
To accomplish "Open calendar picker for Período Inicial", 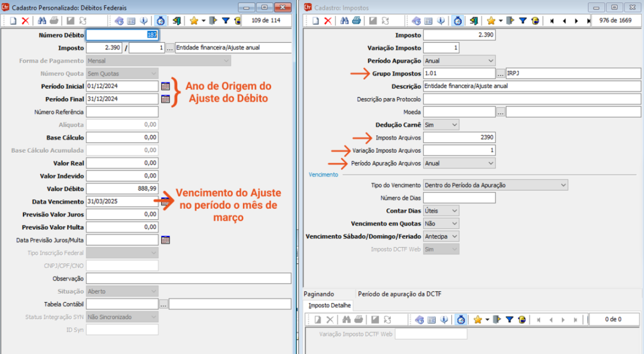I will point(165,86).
